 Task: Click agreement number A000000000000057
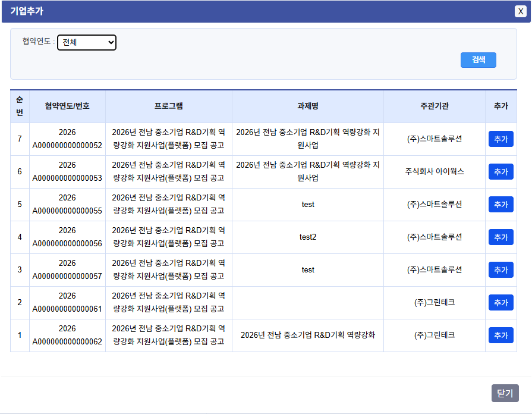point(67,276)
